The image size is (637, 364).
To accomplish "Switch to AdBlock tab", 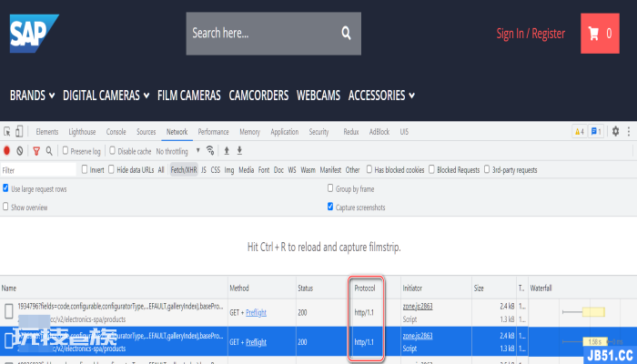I will 379,132.
